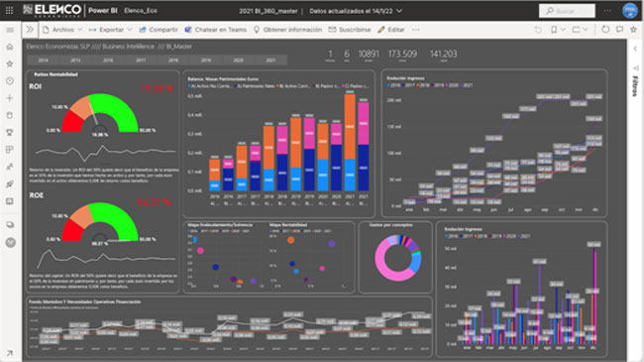This screenshot has width=644, height=362.
Task: Click the ELENCO logo
Action: click(53, 10)
